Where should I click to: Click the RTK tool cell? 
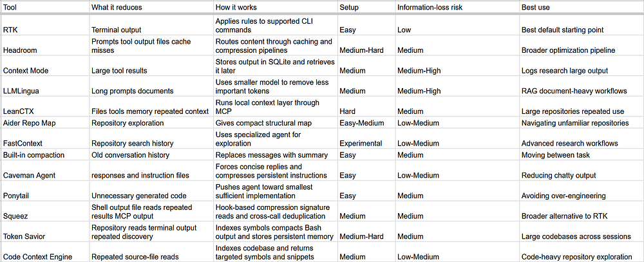point(45,26)
